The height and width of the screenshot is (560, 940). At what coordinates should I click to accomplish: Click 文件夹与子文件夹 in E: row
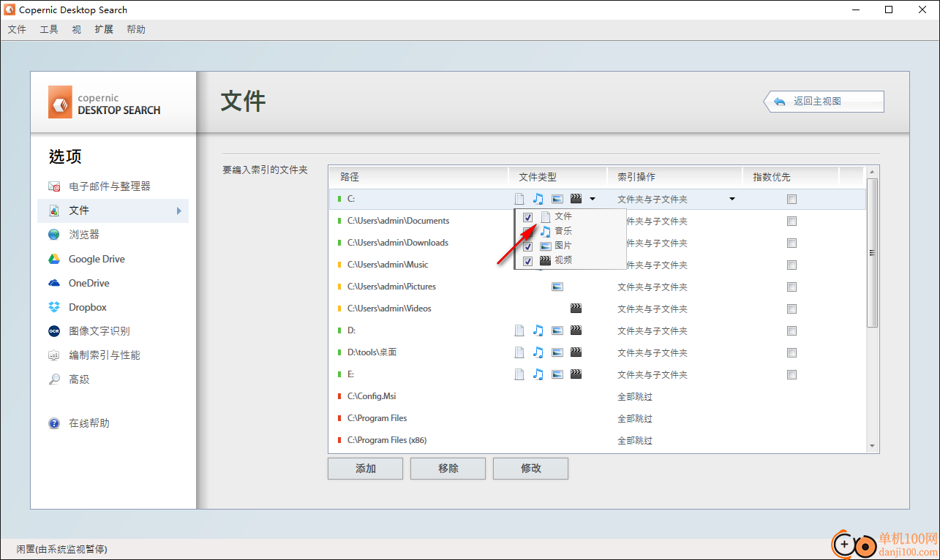(653, 375)
